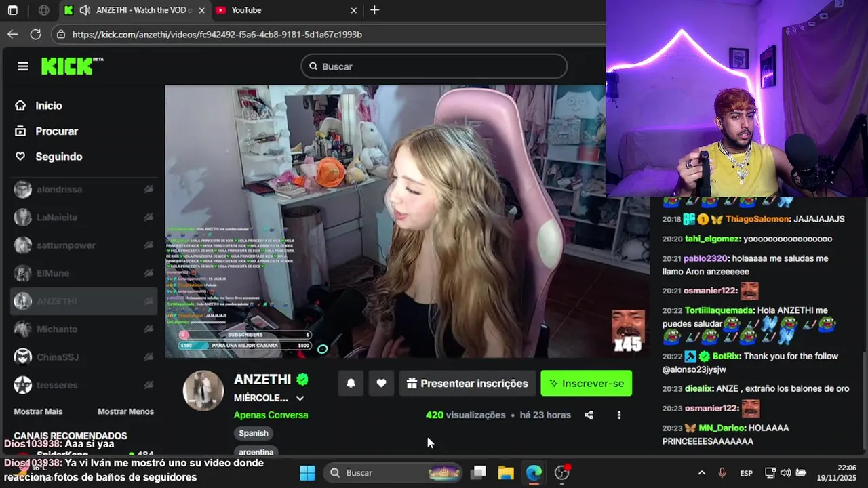The height and width of the screenshot is (488, 868).
Task: Click Tortillaquemada username in chat
Action: 719,310
